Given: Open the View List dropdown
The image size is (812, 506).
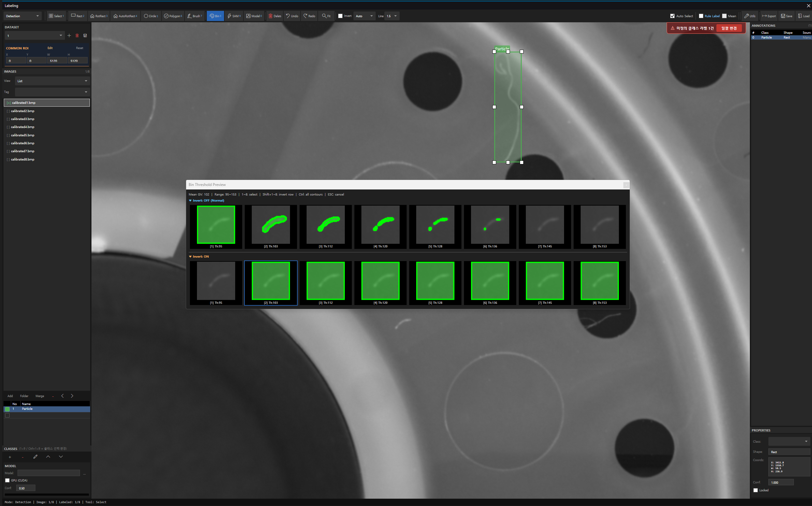Looking at the screenshot, I should (52, 81).
